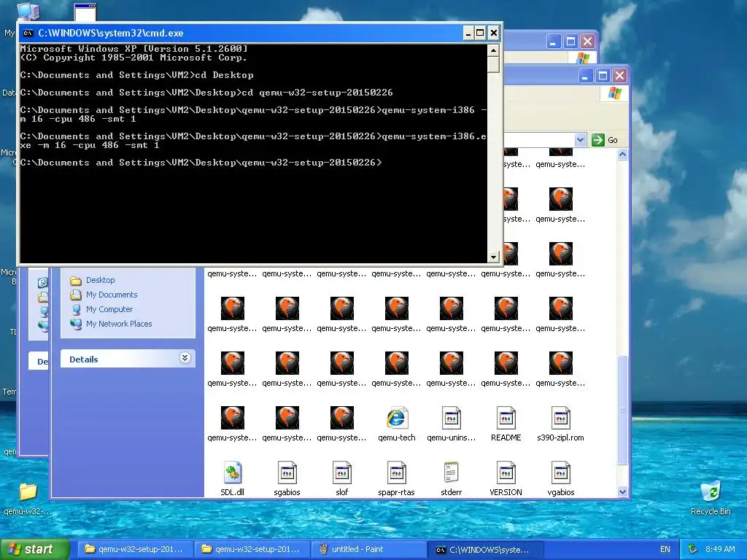The image size is (747, 560).
Task: Select the qemu-unins... file icon
Action: click(x=451, y=418)
